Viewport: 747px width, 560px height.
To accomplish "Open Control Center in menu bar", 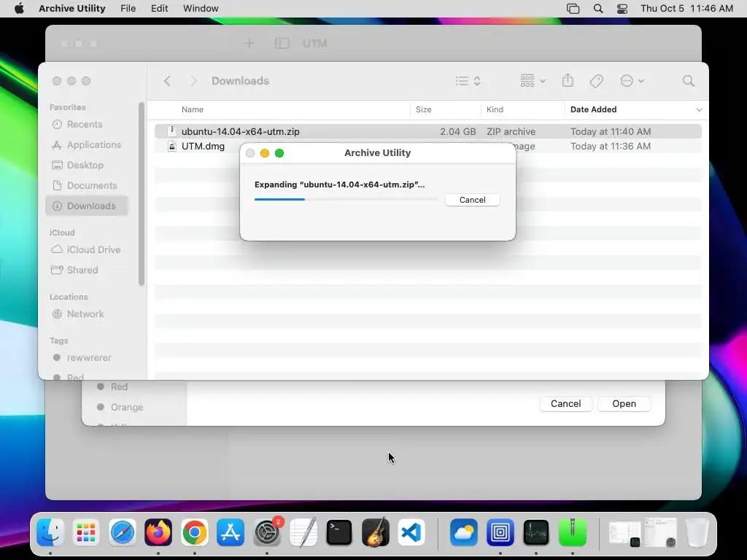I will pos(622,9).
